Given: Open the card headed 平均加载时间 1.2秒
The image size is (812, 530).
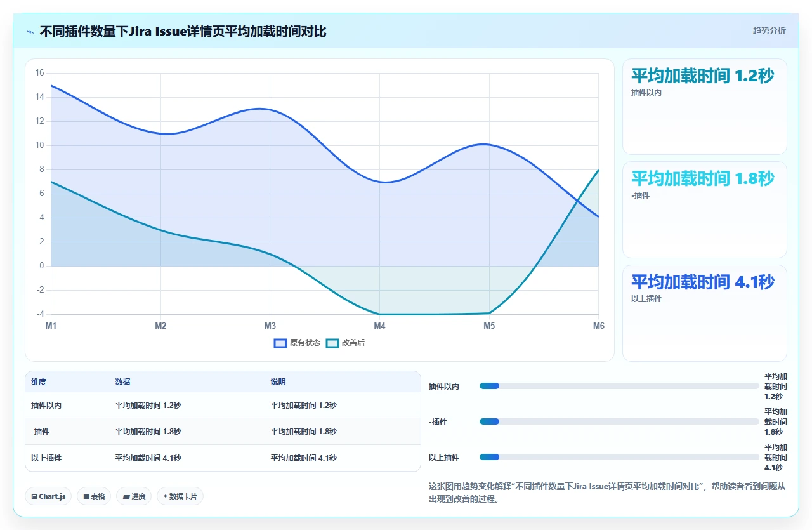Looking at the screenshot, I should point(705,107).
